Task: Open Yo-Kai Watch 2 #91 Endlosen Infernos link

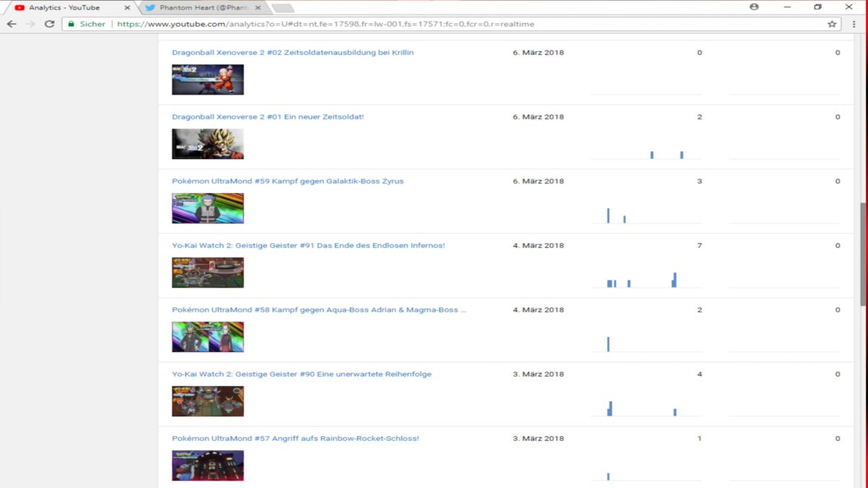Action: 308,246
